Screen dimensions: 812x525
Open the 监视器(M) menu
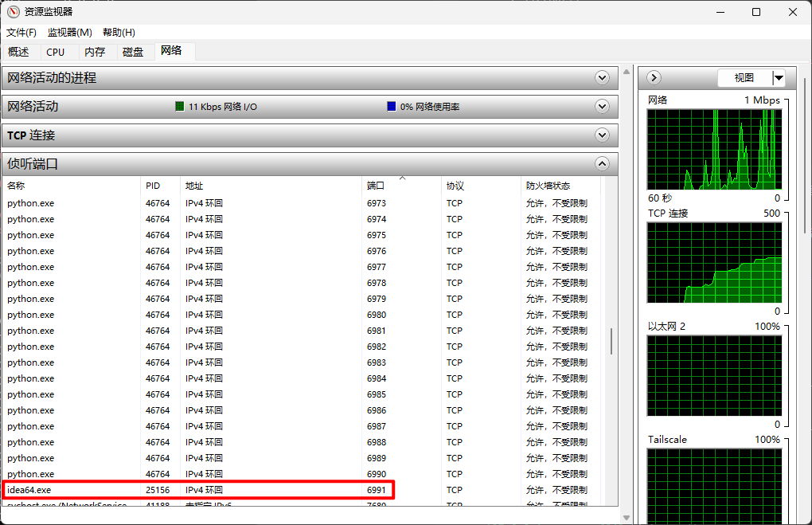coord(70,33)
